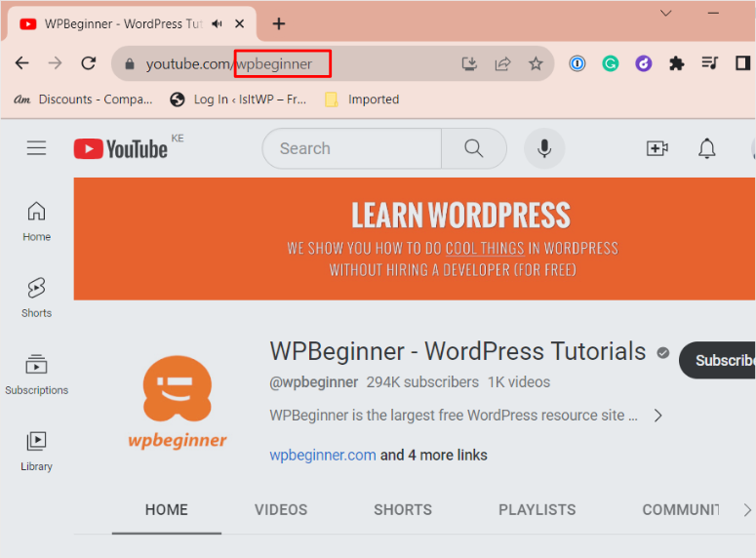Viewport: 756px width, 558px height.
Task: Bookmark this page with the star icon
Action: click(536, 63)
